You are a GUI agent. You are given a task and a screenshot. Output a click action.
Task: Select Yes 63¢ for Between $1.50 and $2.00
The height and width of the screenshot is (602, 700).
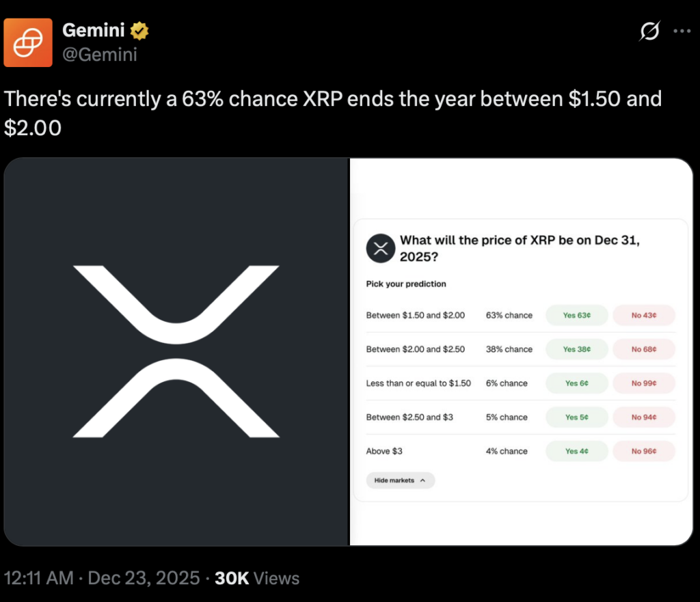coord(576,315)
